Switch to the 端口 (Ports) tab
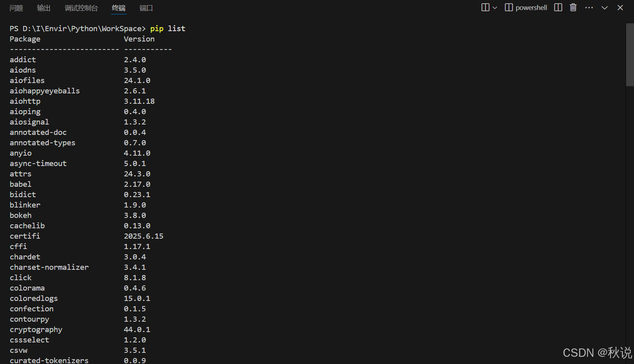The image size is (634, 364). click(146, 8)
